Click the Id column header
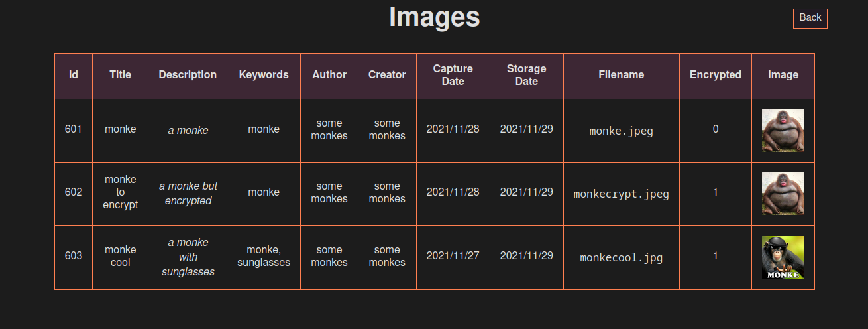Screen dimensions: 868x329 [74, 75]
